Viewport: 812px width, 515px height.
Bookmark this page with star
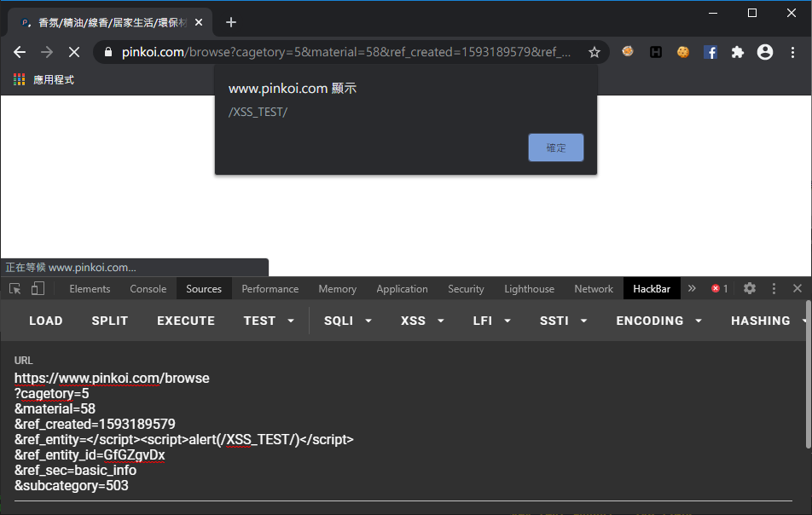pyautogui.click(x=594, y=52)
